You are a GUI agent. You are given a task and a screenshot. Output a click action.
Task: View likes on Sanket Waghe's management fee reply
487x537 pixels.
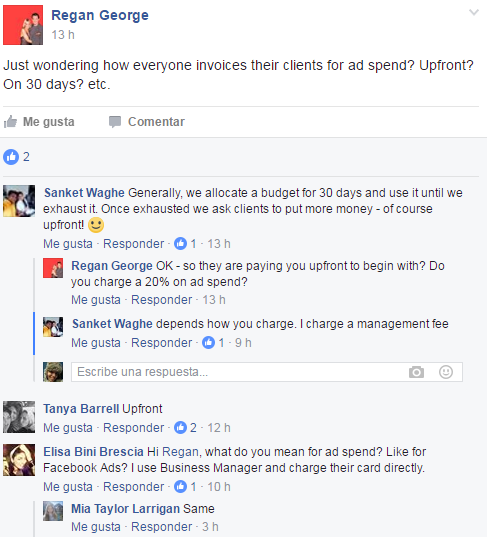[213, 342]
